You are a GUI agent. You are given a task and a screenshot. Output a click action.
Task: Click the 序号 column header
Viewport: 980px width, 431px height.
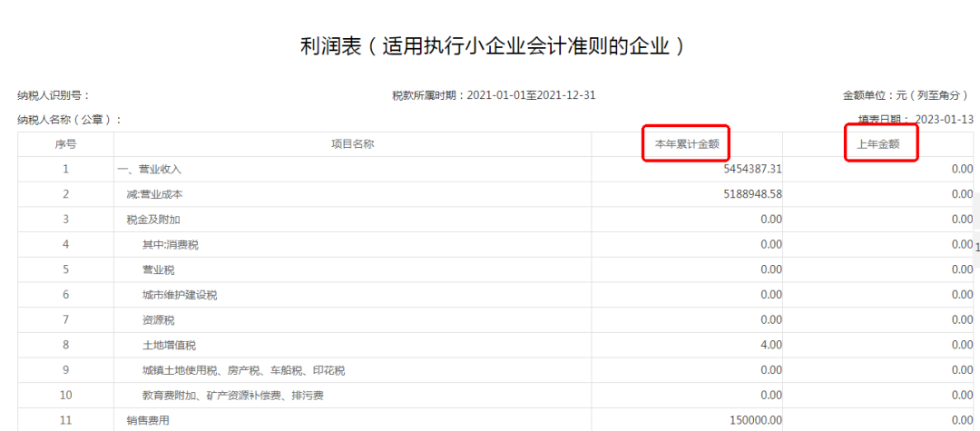[x=65, y=143]
